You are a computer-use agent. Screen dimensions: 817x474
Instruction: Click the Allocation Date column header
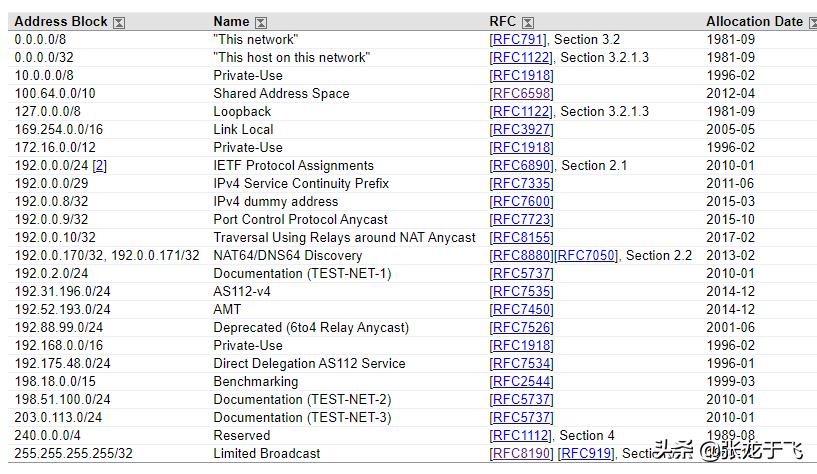(x=754, y=22)
